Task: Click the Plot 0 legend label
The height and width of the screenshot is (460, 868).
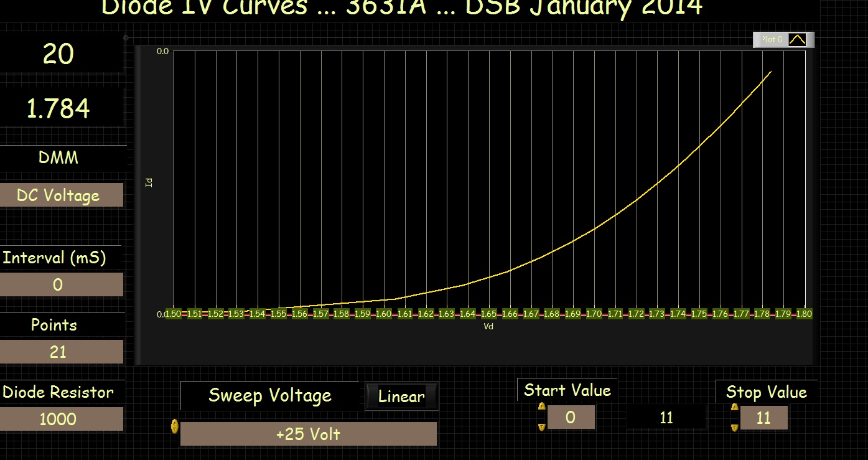Action: click(773, 40)
